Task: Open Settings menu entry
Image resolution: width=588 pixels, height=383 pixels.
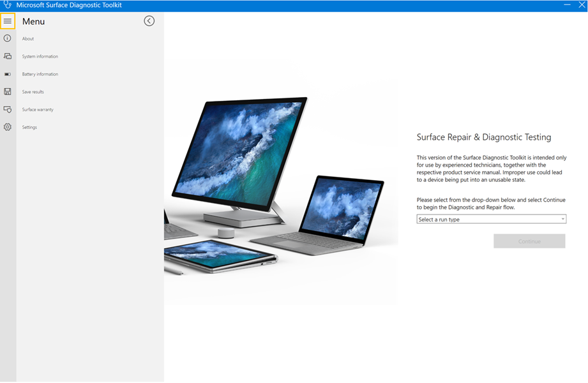Action: (29, 127)
